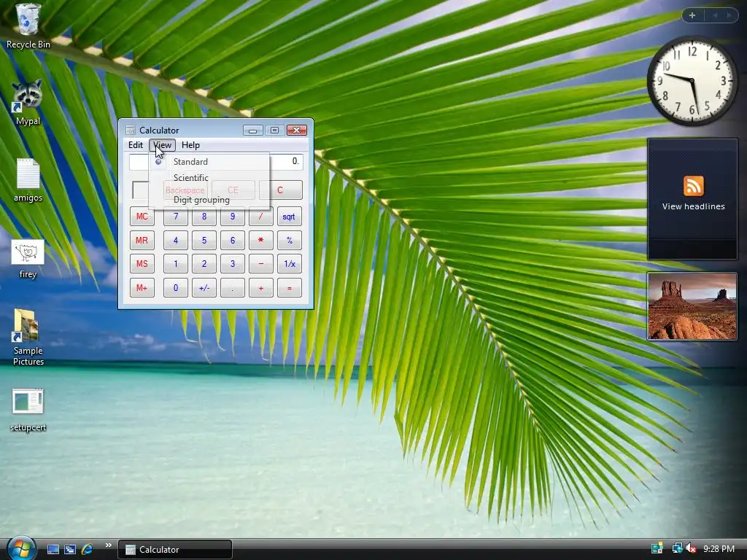Click View headlines link in gadget

pyautogui.click(x=693, y=206)
